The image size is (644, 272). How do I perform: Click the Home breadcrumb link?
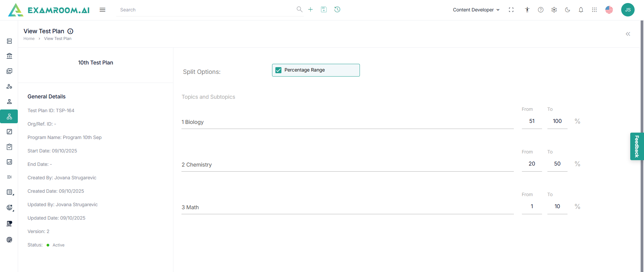tap(29, 39)
